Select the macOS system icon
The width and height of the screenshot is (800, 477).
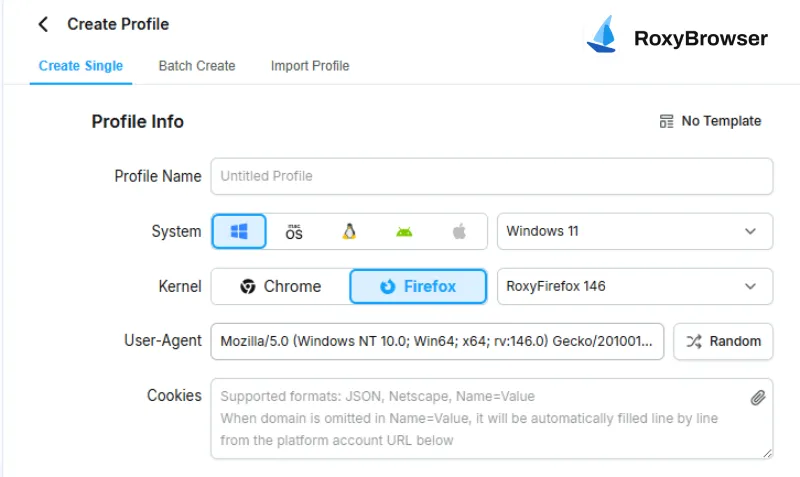[x=294, y=232]
